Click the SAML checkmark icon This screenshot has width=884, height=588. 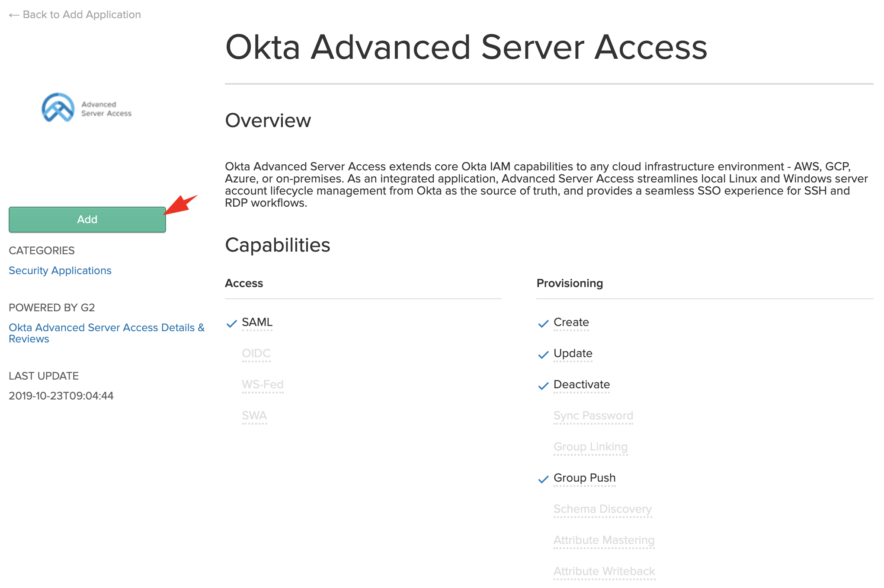tap(232, 323)
